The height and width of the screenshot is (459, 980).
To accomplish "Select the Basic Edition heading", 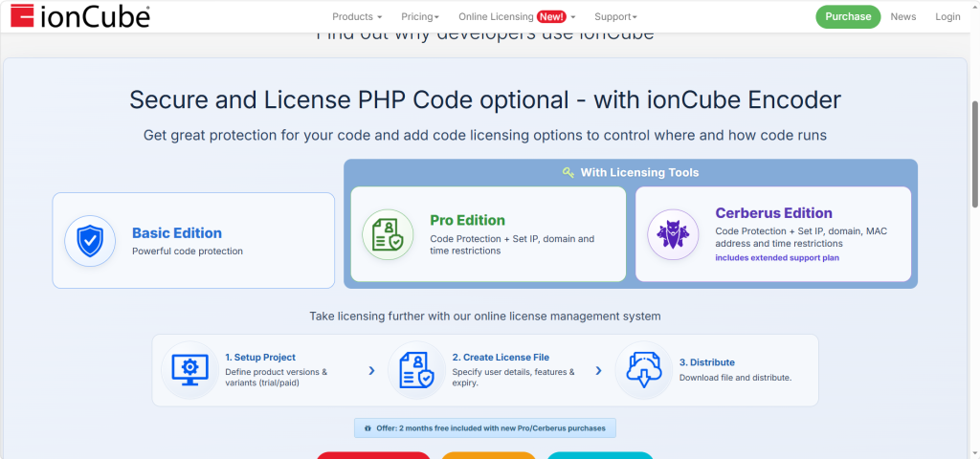I will point(177,233).
